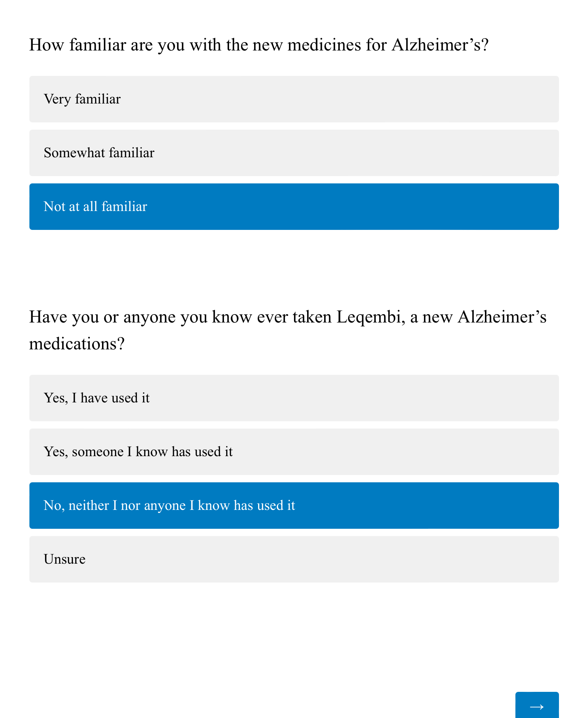588x718 pixels.
Task: Indicate someone you know used Leqembi
Action: (x=294, y=452)
